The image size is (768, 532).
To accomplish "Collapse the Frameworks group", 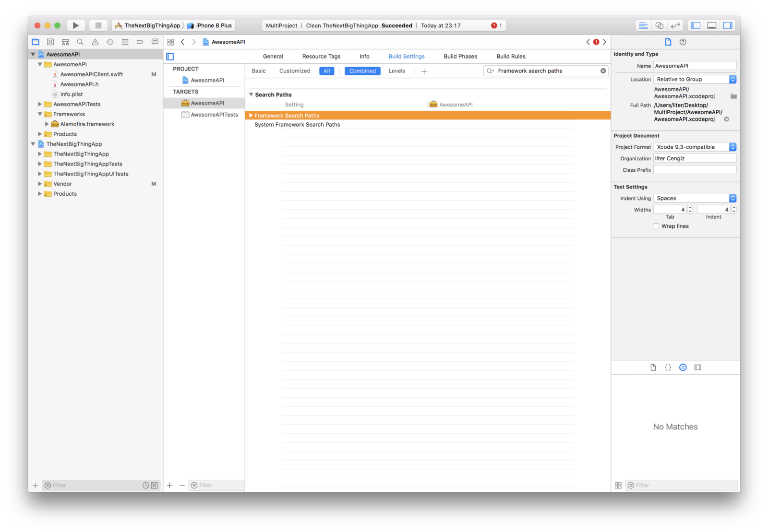I will [x=40, y=114].
